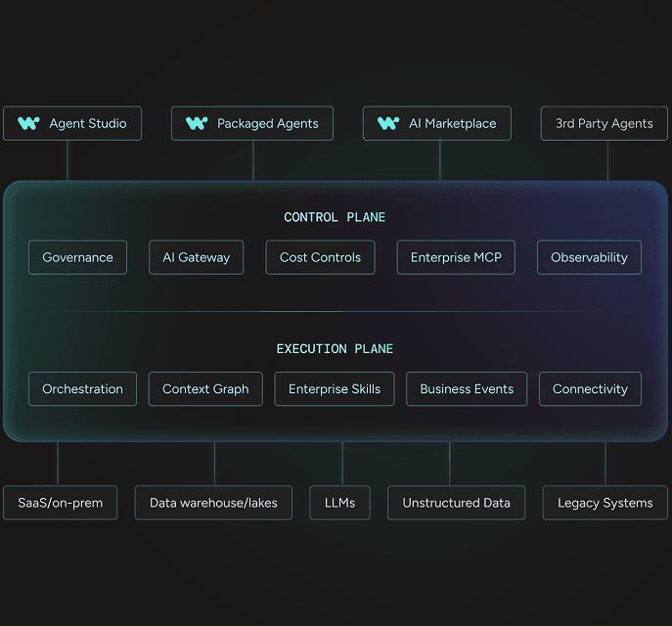Image resolution: width=672 pixels, height=626 pixels.
Task: Click the Enterprise Skills box
Action: [x=335, y=388]
